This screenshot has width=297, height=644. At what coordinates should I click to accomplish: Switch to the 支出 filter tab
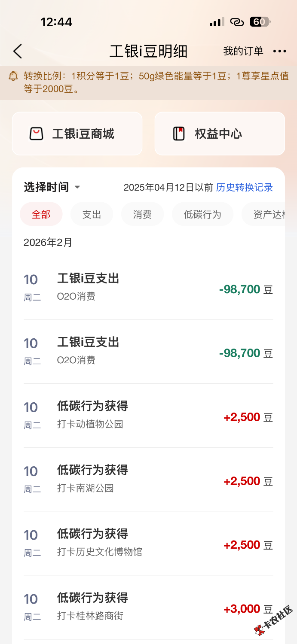[x=92, y=214]
